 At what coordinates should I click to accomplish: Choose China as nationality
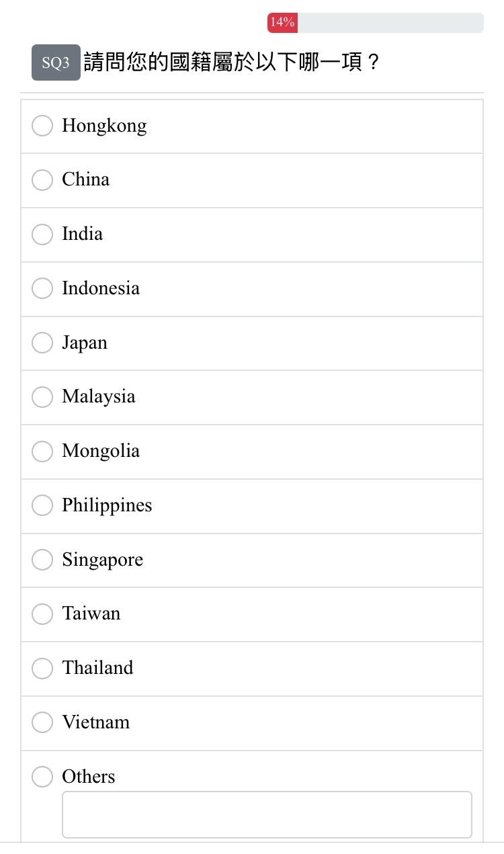tap(42, 179)
